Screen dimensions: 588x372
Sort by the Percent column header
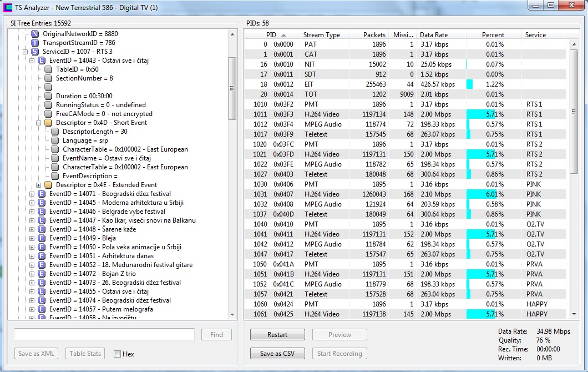tap(494, 34)
